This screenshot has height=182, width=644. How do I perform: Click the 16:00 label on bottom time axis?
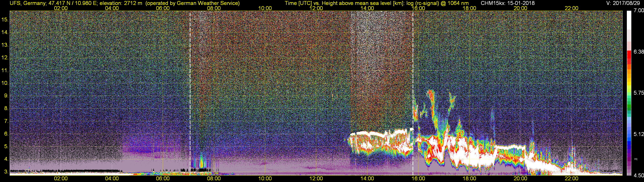click(418, 179)
